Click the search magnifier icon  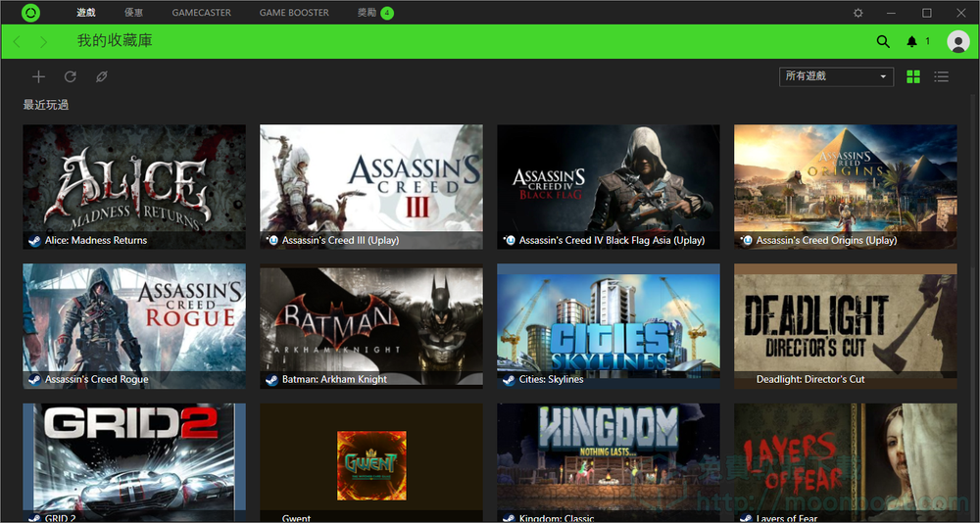(x=883, y=42)
